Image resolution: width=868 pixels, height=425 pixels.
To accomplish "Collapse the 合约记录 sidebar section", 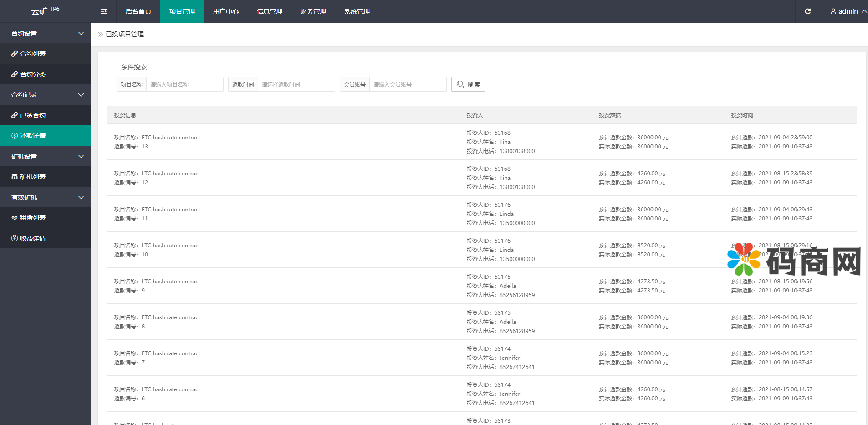I will pyautogui.click(x=81, y=95).
